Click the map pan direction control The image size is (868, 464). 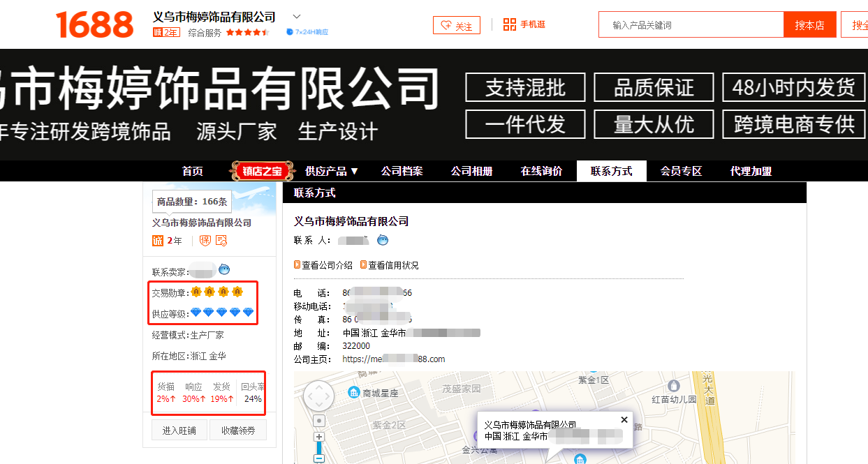[x=319, y=396]
